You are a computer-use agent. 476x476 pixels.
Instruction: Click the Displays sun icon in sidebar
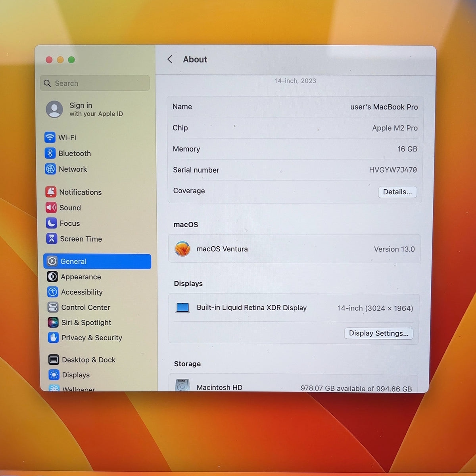tap(54, 375)
